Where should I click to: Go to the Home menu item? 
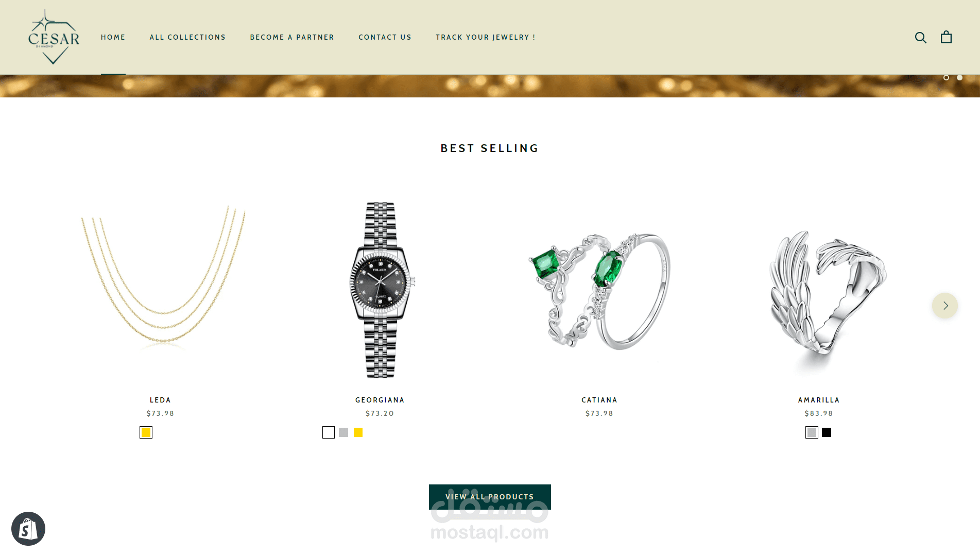pyautogui.click(x=113, y=37)
